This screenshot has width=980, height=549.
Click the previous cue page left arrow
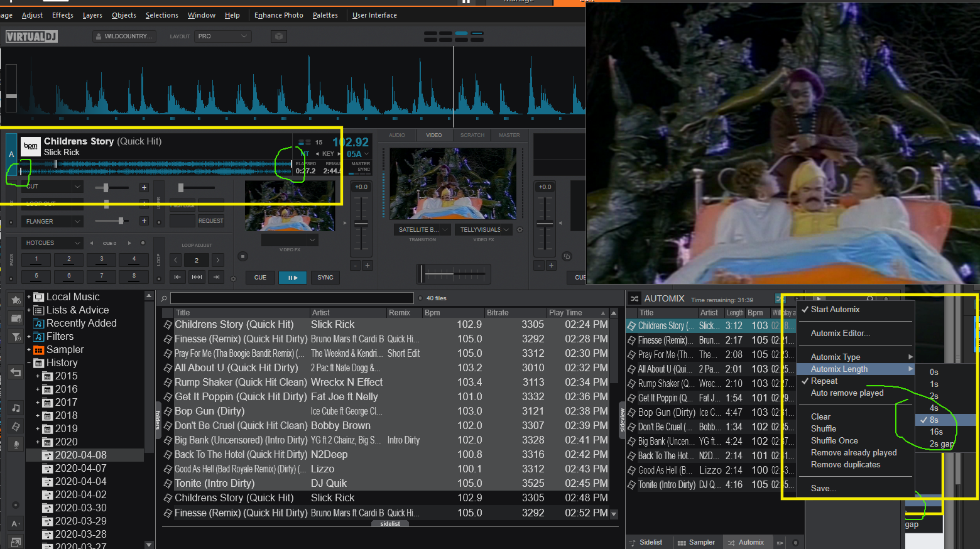pos(92,243)
